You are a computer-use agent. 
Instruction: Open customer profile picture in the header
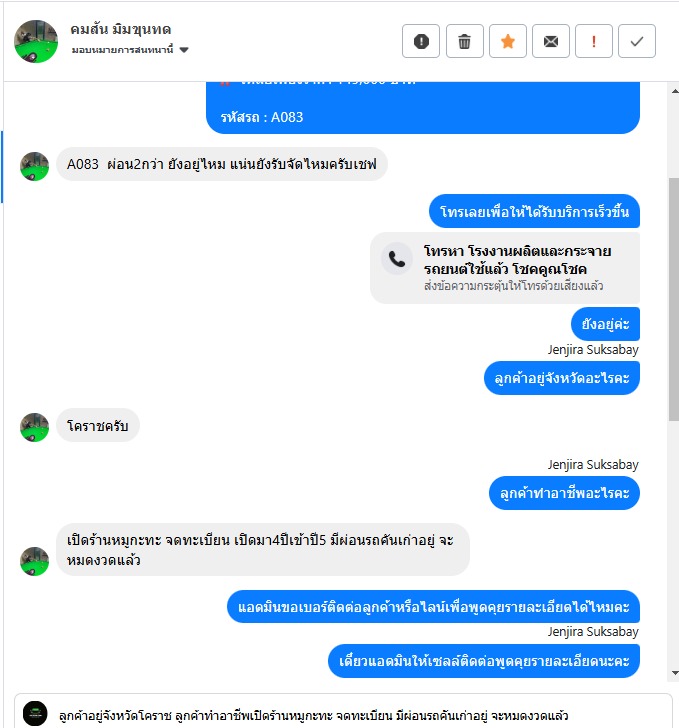pos(36,41)
